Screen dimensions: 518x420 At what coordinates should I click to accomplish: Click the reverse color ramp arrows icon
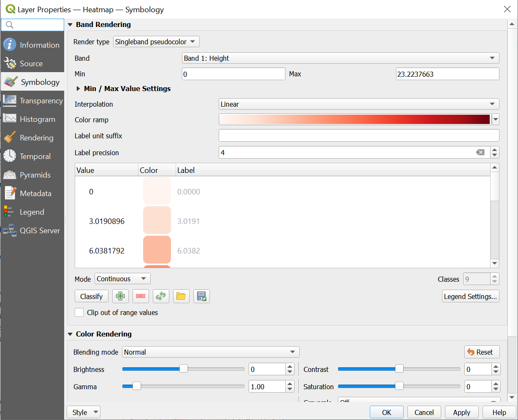coord(161,296)
